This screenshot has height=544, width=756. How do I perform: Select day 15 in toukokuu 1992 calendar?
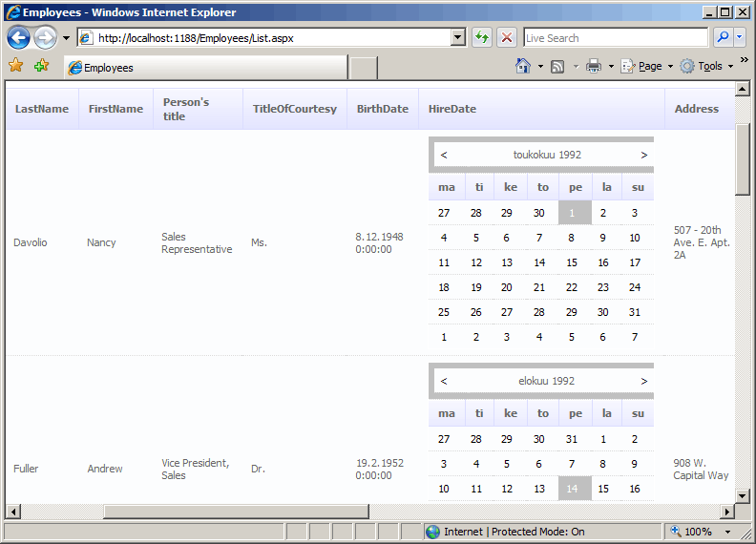tap(572, 262)
